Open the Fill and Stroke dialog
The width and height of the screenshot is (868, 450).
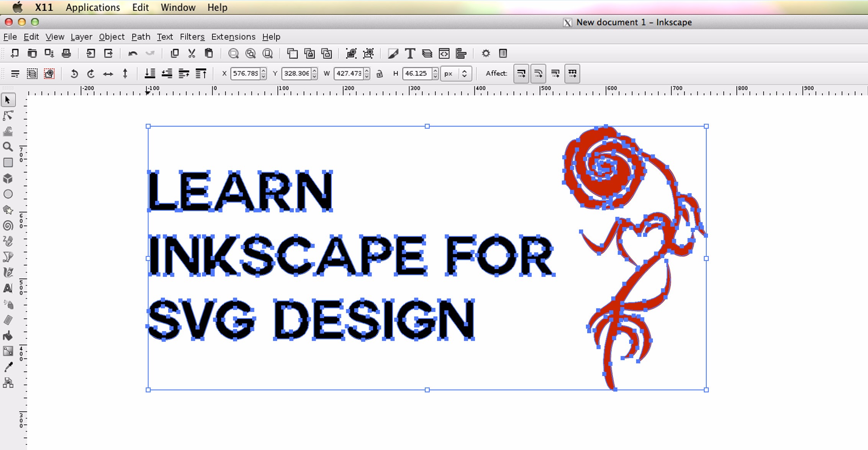pyautogui.click(x=393, y=53)
